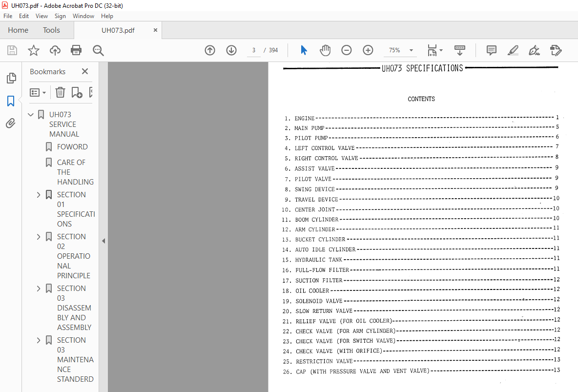Add a new bookmark
This screenshot has width=578, height=392.
click(x=77, y=92)
